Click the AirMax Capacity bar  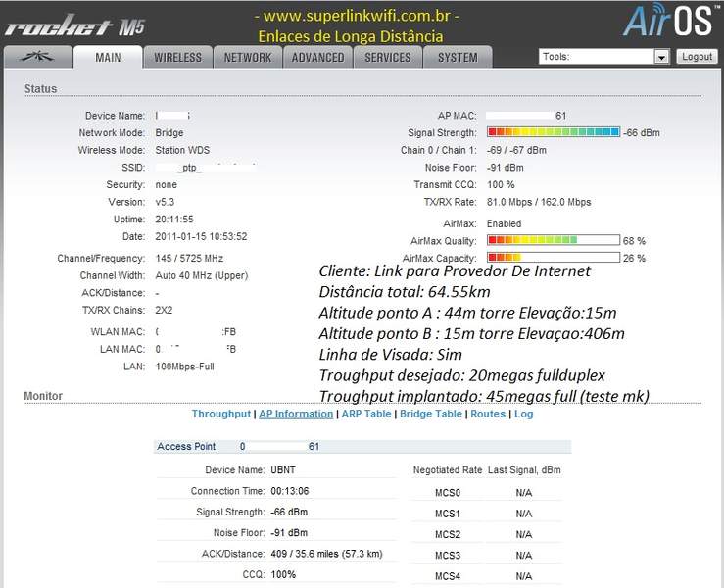554,258
